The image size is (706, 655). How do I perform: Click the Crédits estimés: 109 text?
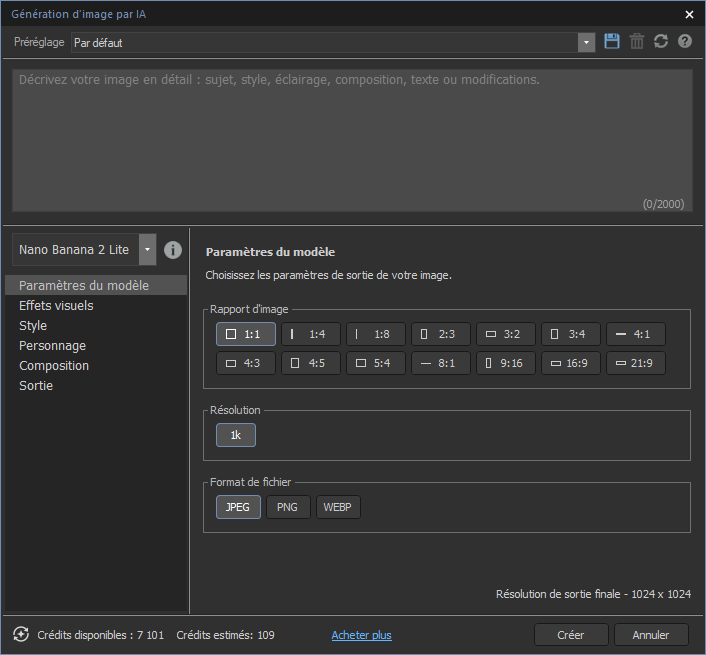pyautogui.click(x=225, y=635)
